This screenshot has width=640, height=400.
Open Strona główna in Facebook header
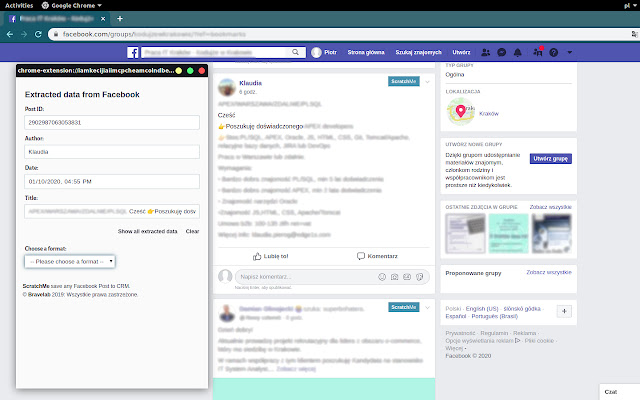tap(366, 52)
